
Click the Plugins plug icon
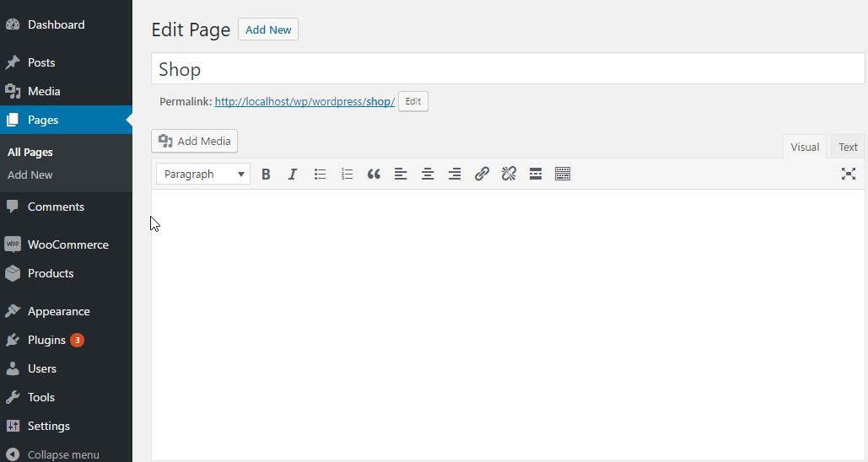(13, 340)
